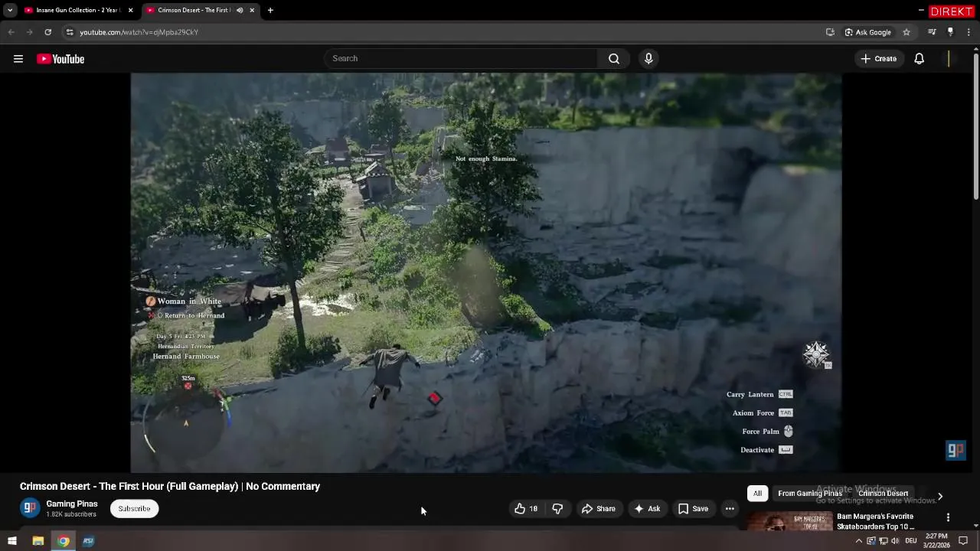Viewport: 980px width, 551px height.
Task: Open options for Bam Margera video
Action: 948,518
